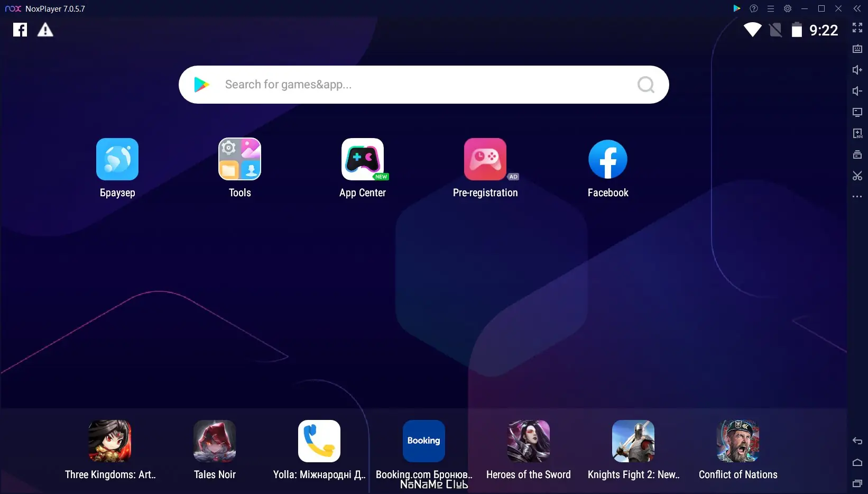
Task: Click the Google Play icon in search bar
Action: (x=201, y=85)
